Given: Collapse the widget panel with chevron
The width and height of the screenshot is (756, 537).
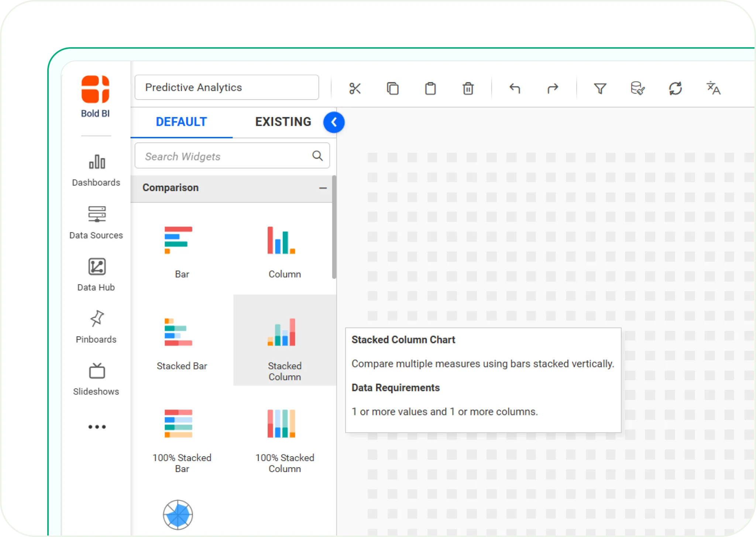Looking at the screenshot, I should [x=334, y=122].
